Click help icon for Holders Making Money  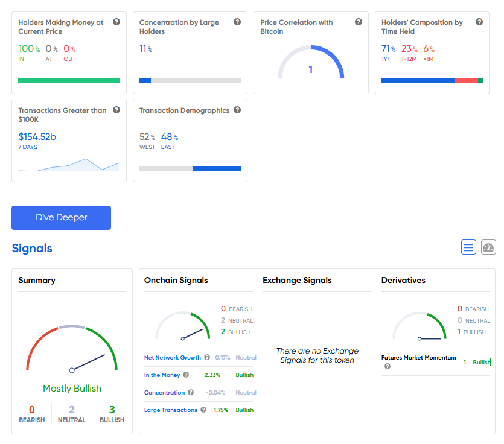[116, 22]
